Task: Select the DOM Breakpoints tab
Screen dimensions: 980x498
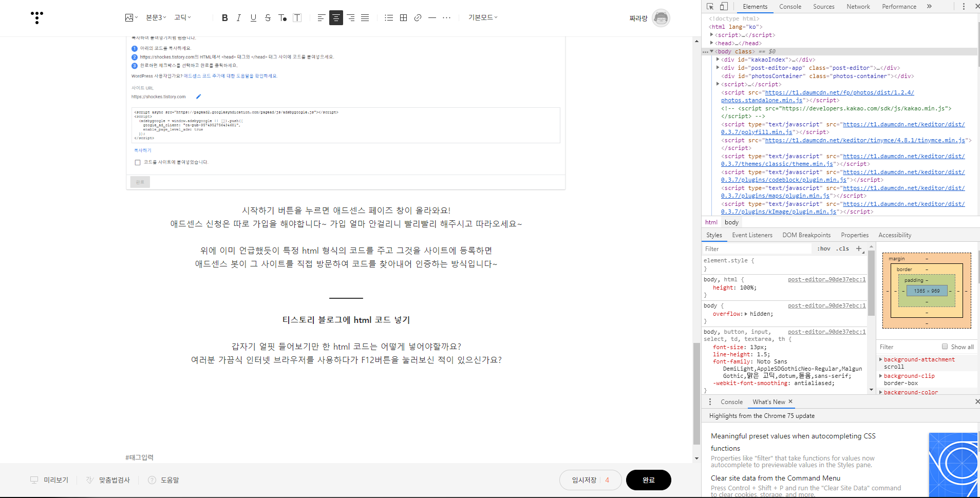Action: [806, 235]
